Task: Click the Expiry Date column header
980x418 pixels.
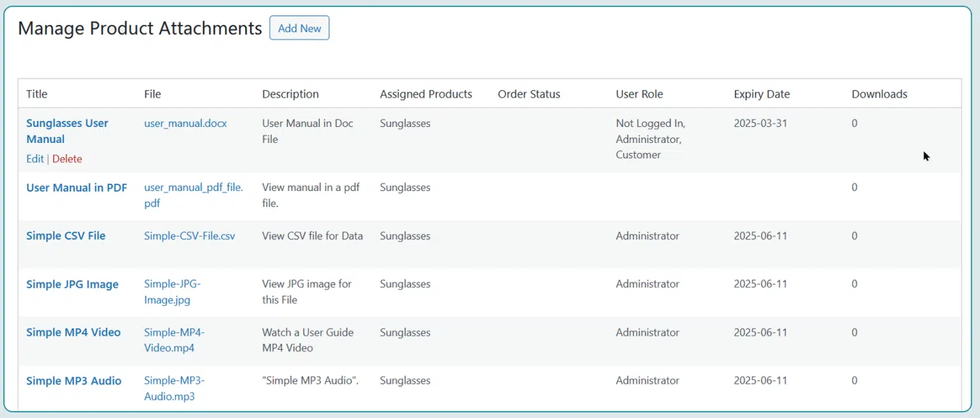Action: point(761,94)
